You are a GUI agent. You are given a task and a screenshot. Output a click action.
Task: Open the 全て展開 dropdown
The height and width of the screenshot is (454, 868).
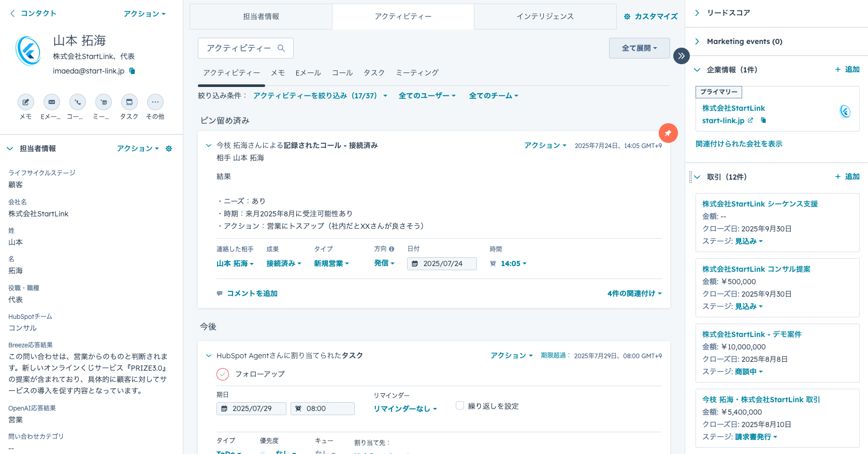[639, 48]
